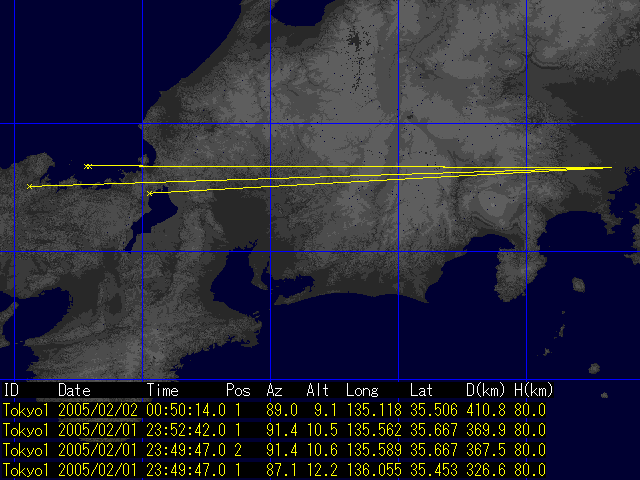640x480 pixels.
Task: Click the distance value 326.6
Action: click(x=483, y=470)
